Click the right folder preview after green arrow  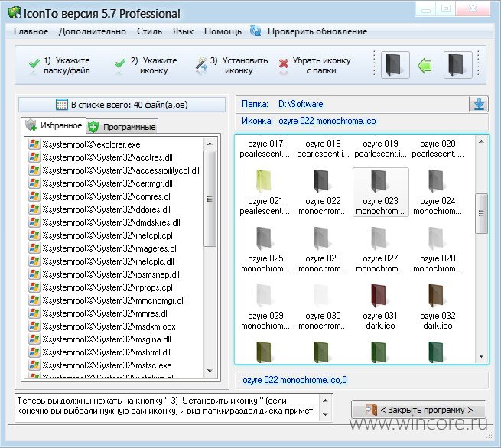click(x=458, y=65)
